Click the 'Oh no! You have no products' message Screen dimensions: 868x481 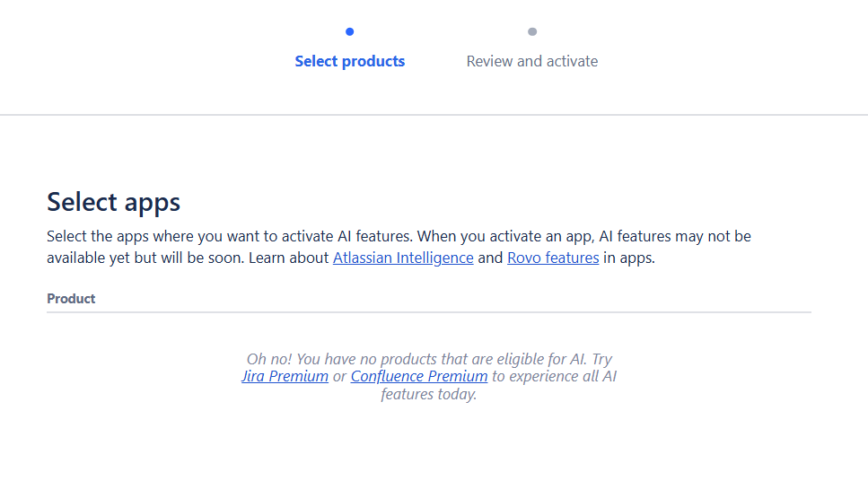coord(429,359)
